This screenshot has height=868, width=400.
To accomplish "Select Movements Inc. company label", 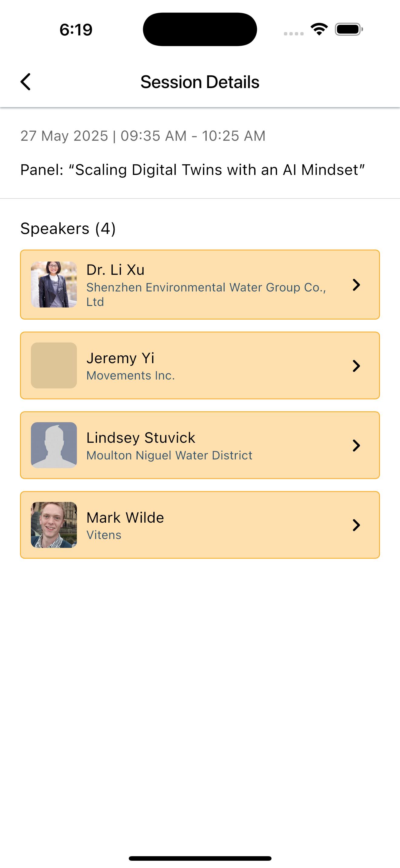I will click(x=131, y=375).
